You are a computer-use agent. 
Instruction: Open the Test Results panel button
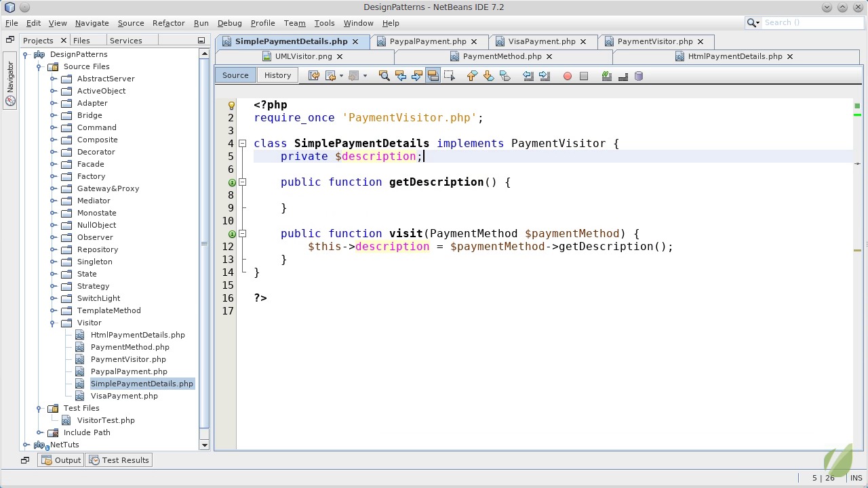pyautogui.click(x=119, y=460)
